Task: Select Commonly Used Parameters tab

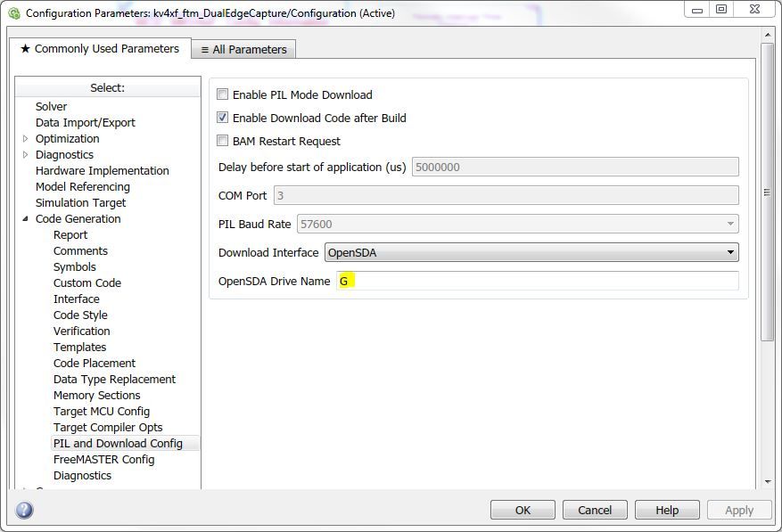Action: point(99,49)
